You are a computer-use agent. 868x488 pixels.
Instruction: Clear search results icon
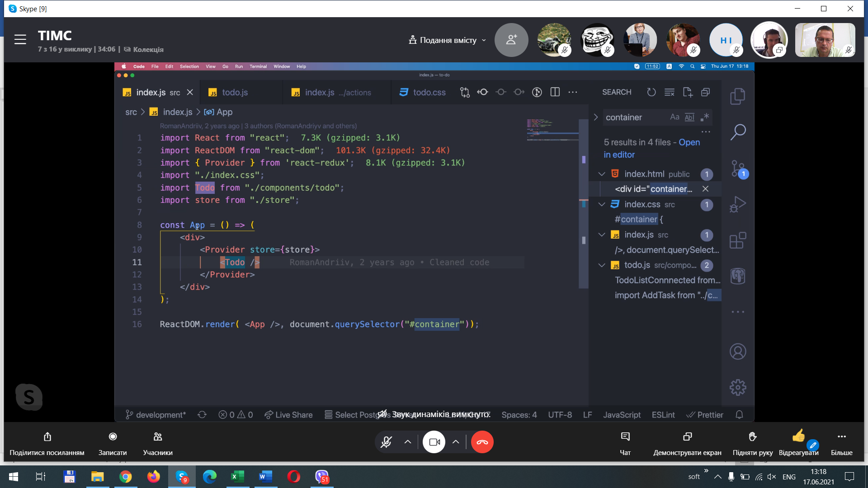[670, 92]
